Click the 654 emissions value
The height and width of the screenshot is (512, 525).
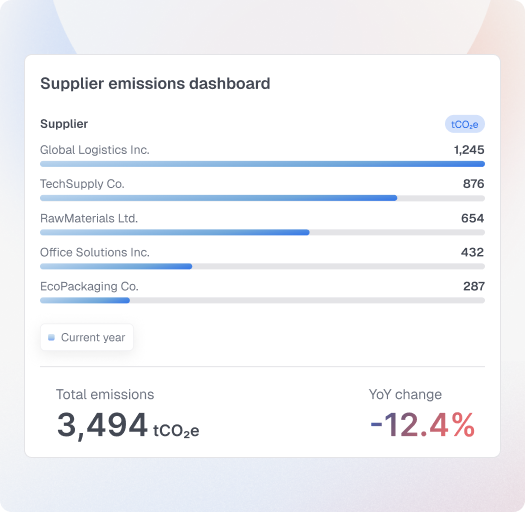[472, 218]
